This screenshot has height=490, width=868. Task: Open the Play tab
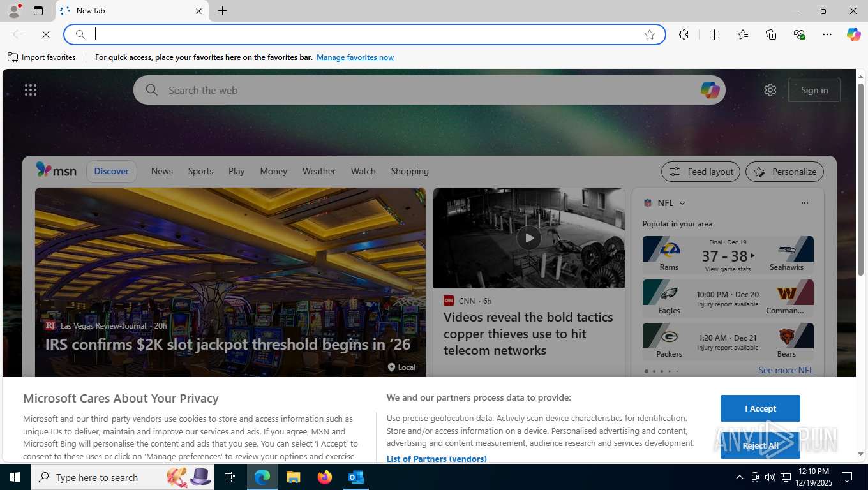[236, 171]
